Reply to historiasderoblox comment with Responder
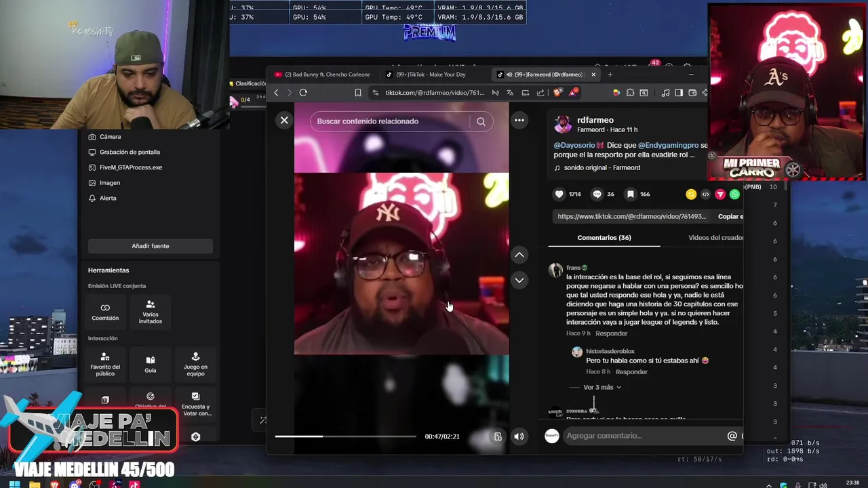The image size is (868, 488). click(631, 372)
